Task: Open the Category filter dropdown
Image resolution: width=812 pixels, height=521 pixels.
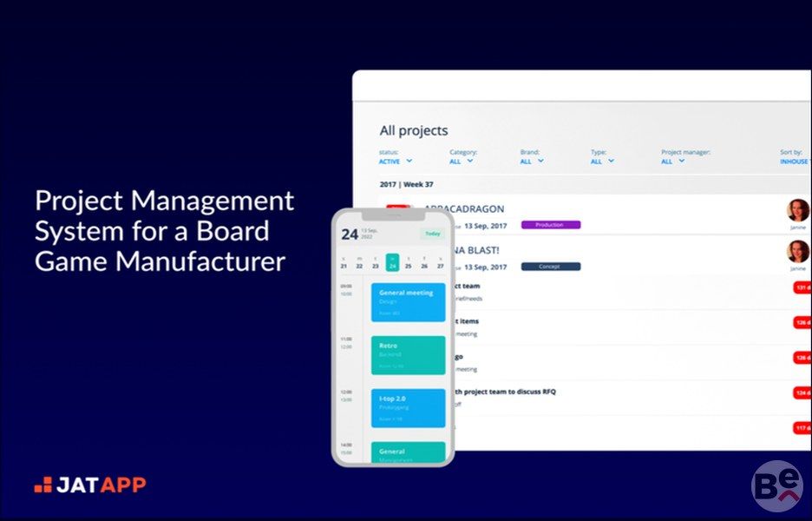Action: 462,162
